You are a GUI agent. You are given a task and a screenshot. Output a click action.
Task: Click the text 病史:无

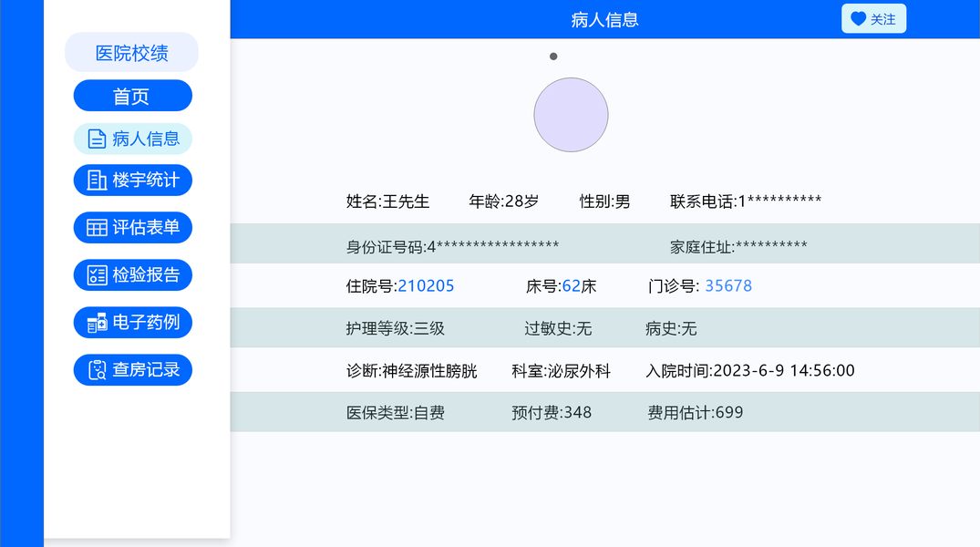671,328
